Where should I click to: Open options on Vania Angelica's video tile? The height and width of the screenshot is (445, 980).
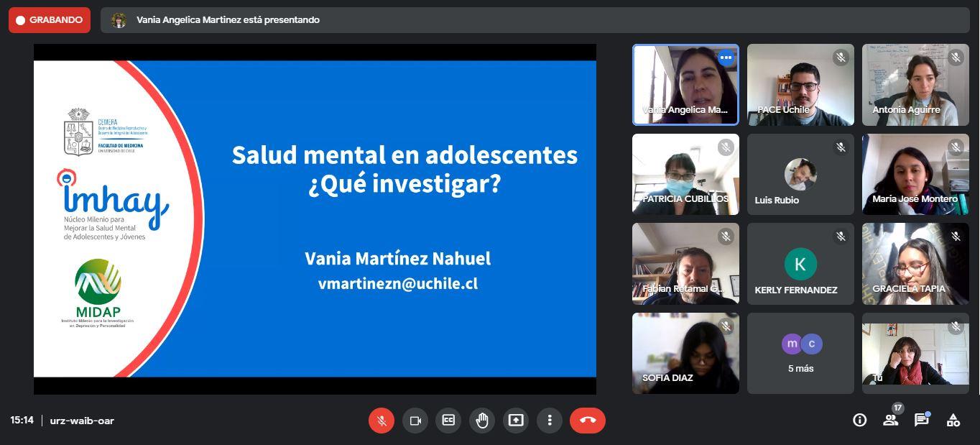pyautogui.click(x=726, y=58)
